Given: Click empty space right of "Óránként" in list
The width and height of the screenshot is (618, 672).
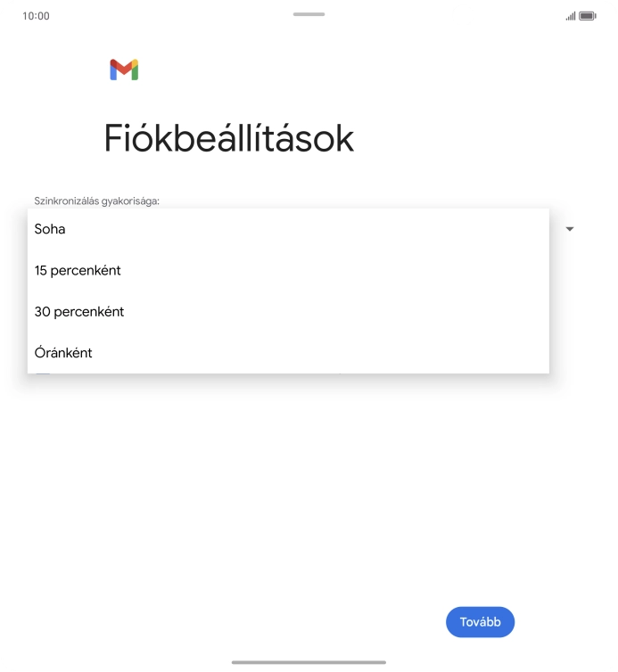Looking at the screenshot, I should point(357,353).
